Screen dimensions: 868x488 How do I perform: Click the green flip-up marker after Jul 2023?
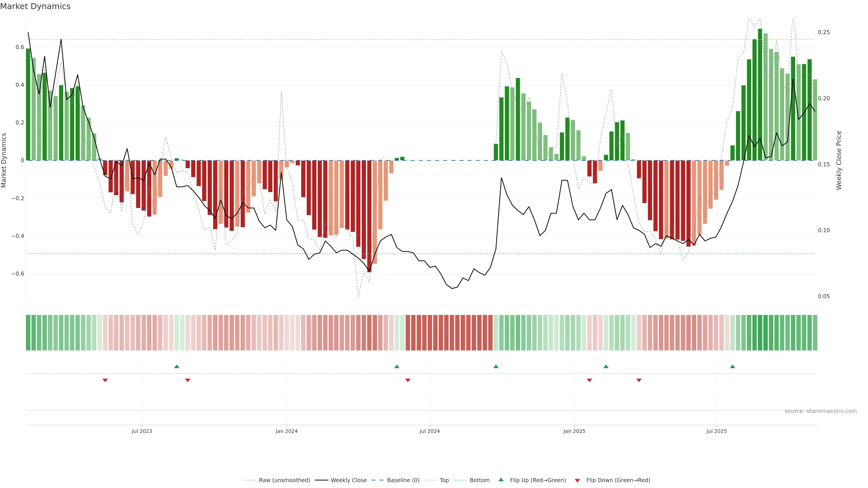tap(177, 366)
